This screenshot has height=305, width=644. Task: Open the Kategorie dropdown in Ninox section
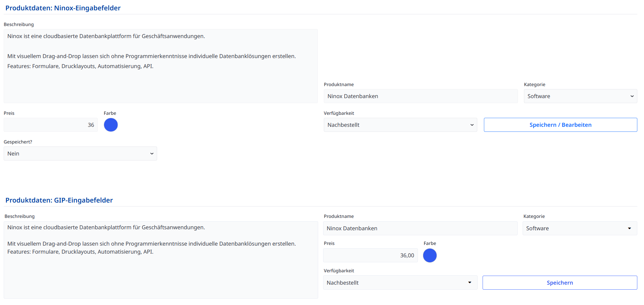coord(580,96)
